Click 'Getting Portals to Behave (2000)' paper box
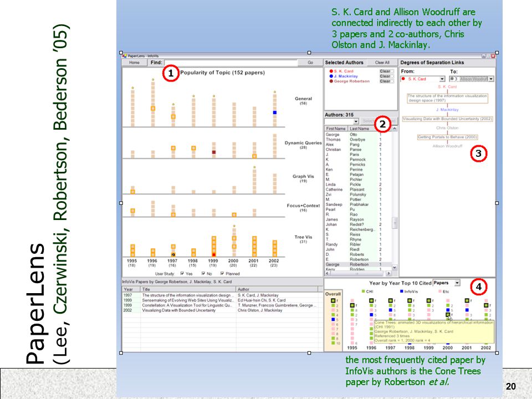Viewport: 532px width, 399px height. [x=448, y=137]
